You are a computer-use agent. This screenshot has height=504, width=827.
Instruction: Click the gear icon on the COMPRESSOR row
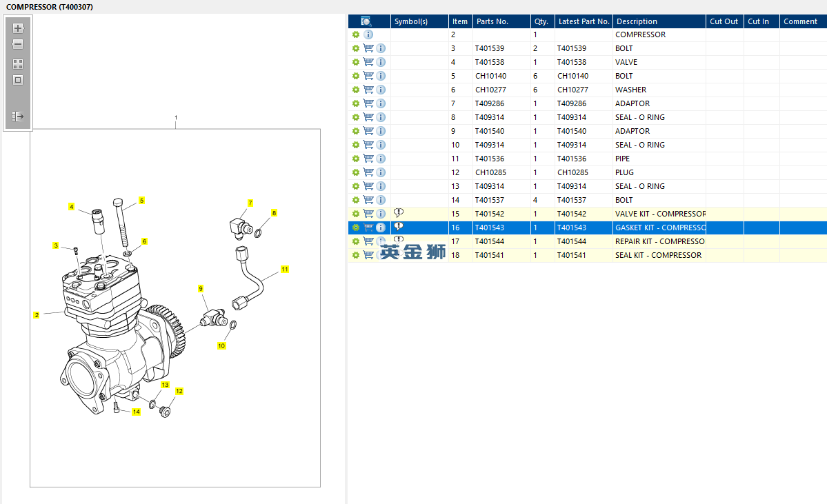click(356, 34)
